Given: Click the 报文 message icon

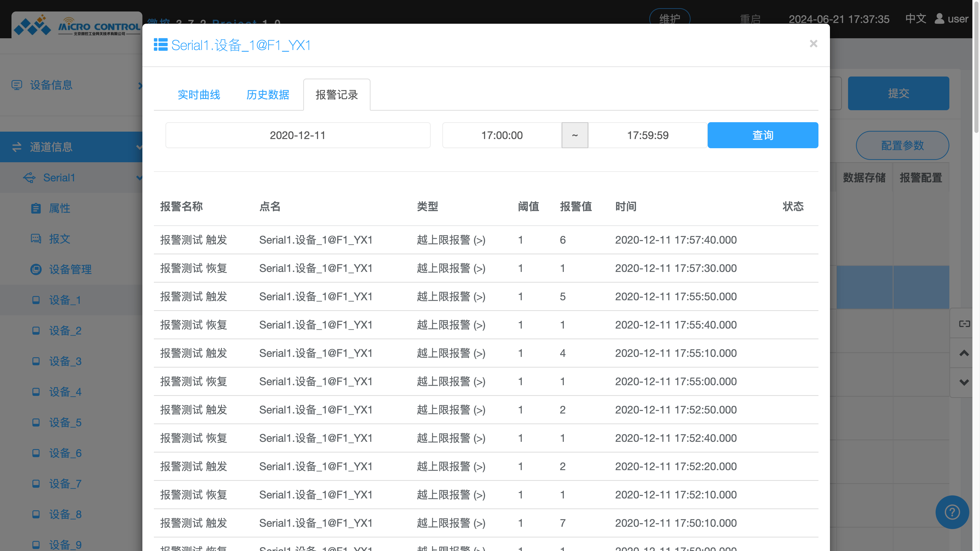Looking at the screenshot, I should click(x=36, y=239).
